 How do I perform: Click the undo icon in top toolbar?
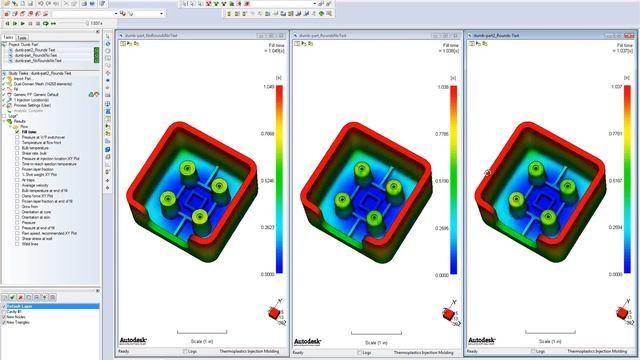(x=41, y=3)
